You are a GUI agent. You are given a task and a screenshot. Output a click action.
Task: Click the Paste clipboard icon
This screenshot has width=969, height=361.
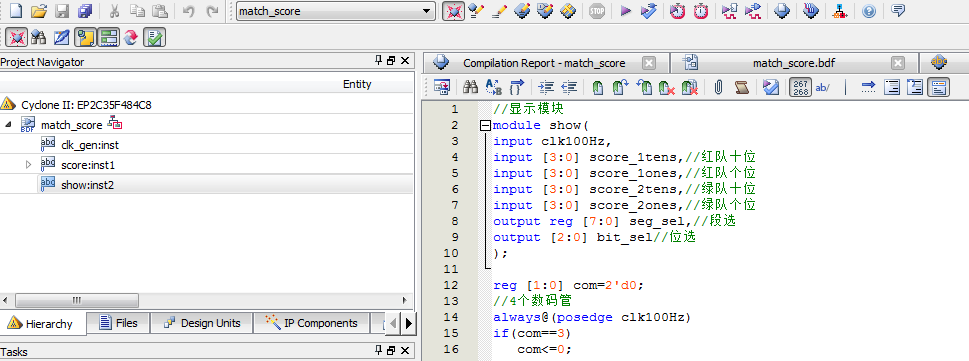(x=160, y=11)
